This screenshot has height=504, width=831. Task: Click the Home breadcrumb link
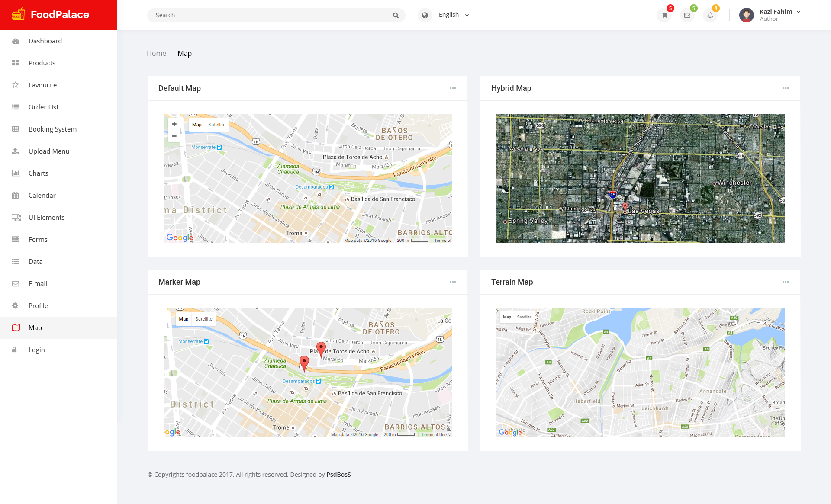pos(156,53)
